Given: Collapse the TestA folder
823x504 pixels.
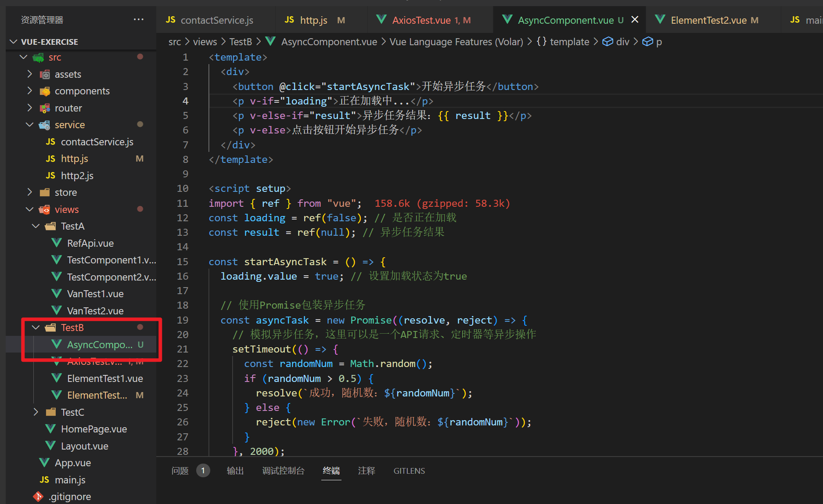Looking at the screenshot, I should coord(36,226).
